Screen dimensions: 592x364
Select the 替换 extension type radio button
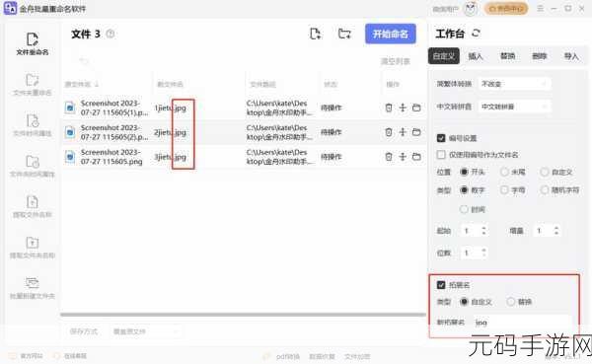(x=510, y=302)
